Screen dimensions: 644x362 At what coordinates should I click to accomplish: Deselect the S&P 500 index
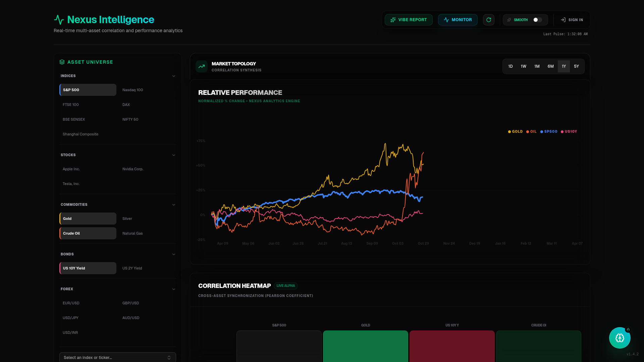coord(88,90)
